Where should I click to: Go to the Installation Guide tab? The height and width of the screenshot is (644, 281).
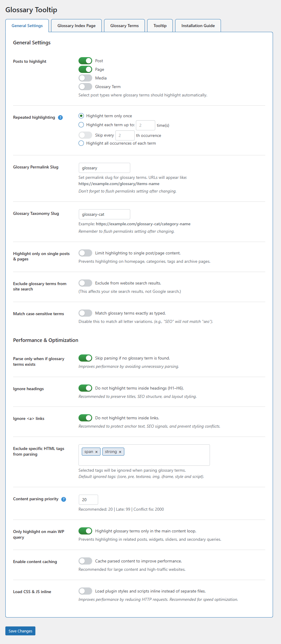[x=198, y=26]
